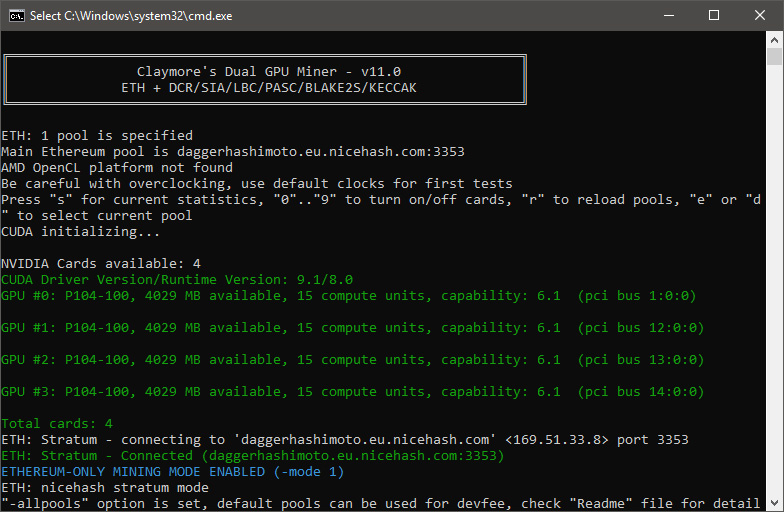Click the ETH + DCR/SIA/LBC banner line

tap(268, 88)
